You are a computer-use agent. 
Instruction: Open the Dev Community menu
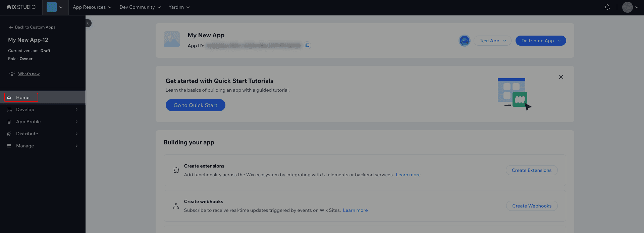point(140,7)
